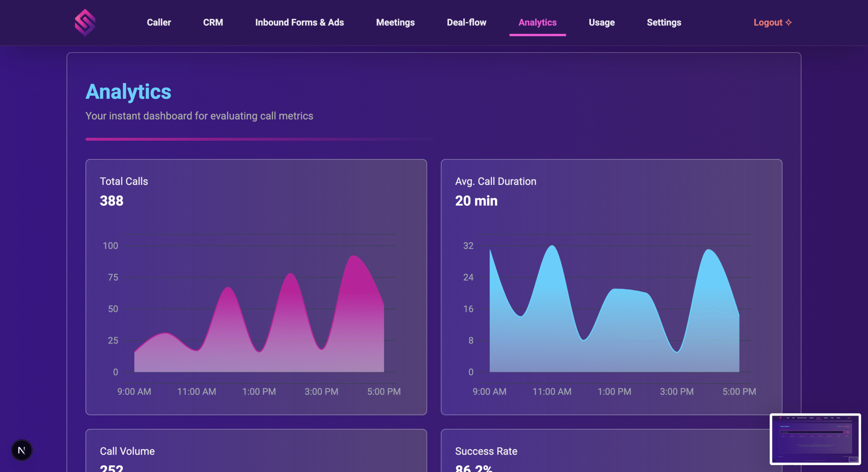Go to the Meetings tab
Viewport: 868px width, 472px height.
click(x=395, y=22)
